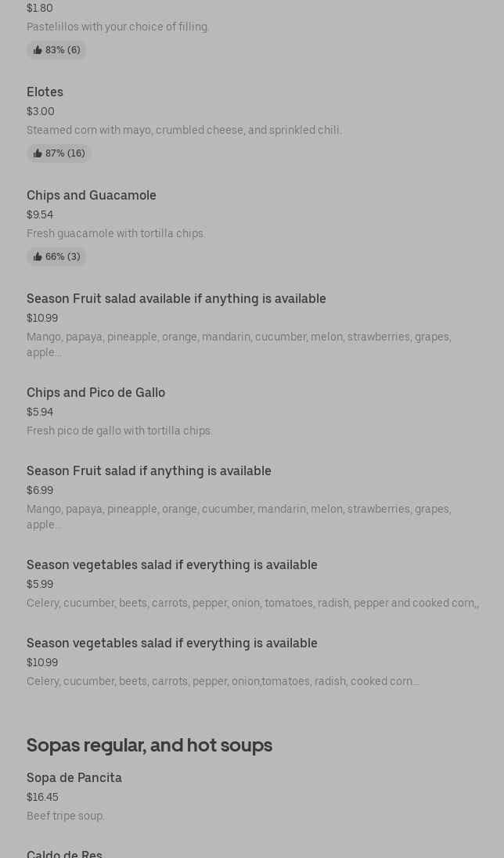
Task: Open the Sopa de Pancita item
Action: (74, 778)
